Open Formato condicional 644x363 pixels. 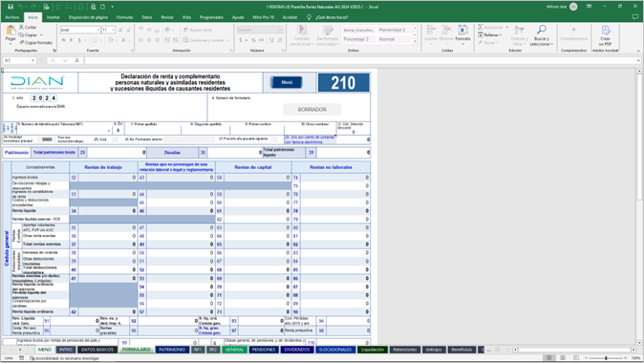coord(302,35)
